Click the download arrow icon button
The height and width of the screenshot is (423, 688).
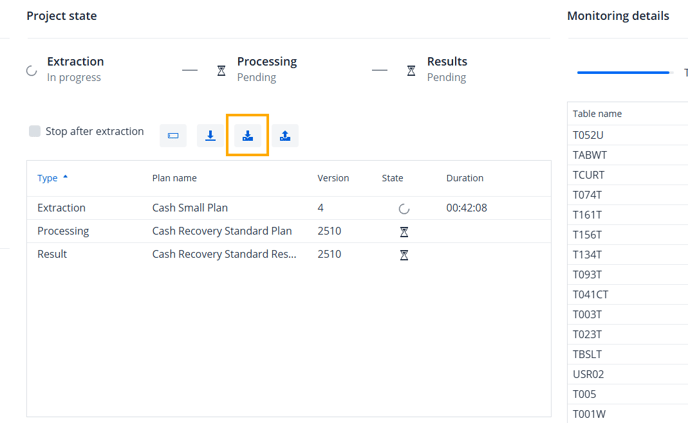[x=210, y=136]
